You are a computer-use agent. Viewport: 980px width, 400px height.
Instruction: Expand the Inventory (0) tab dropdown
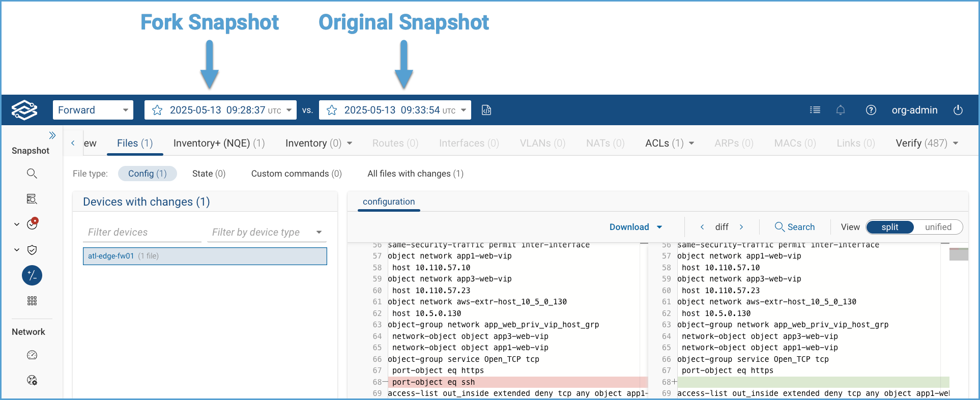tap(350, 144)
